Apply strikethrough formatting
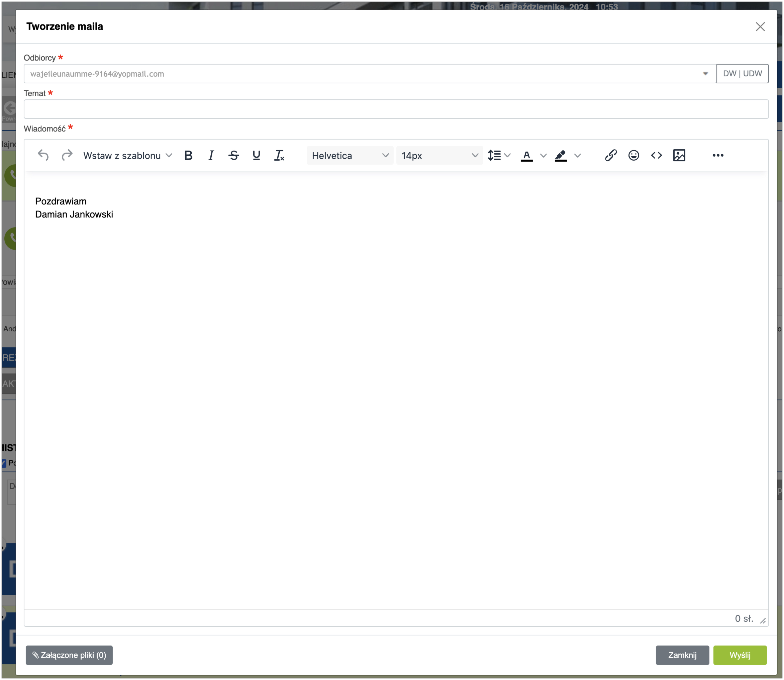 [234, 155]
